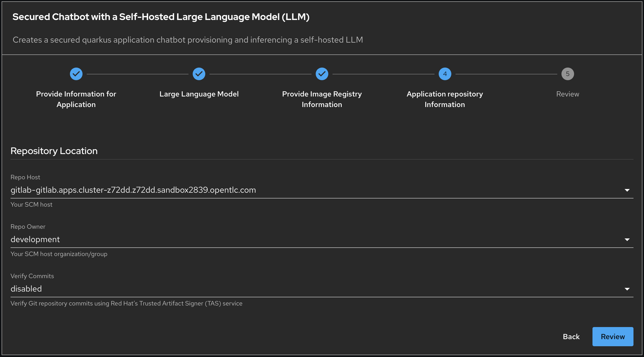Click the Review step label
The height and width of the screenshot is (357, 644).
(x=568, y=94)
